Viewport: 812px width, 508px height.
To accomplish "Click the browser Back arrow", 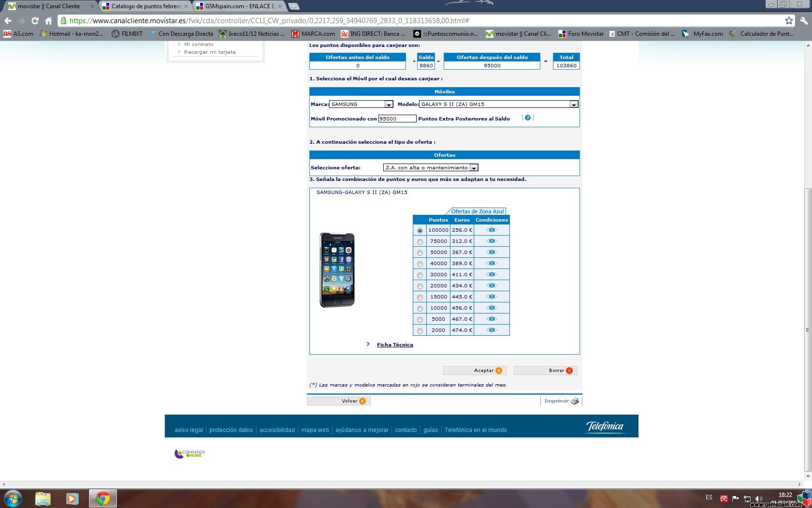I will pos(8,21).
